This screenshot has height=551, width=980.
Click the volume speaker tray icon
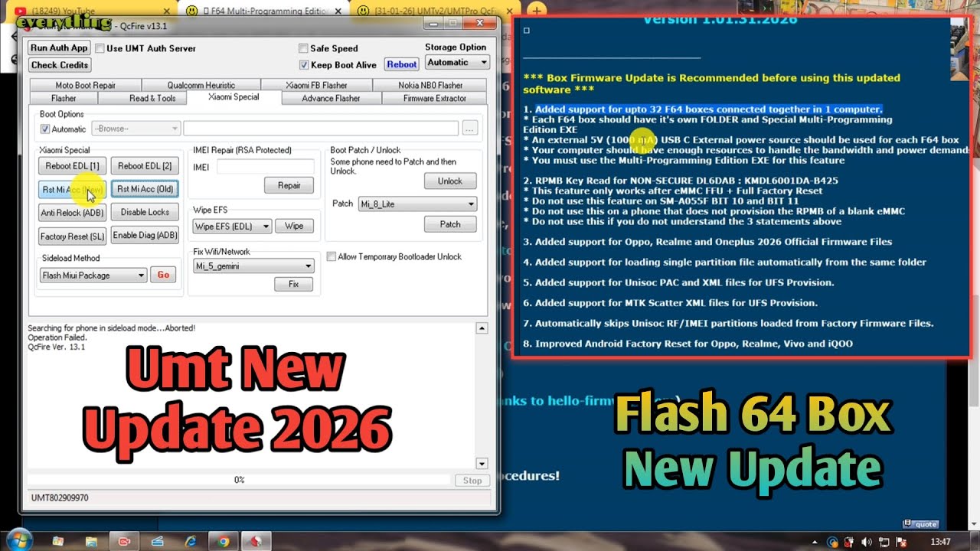pos(867,542)
